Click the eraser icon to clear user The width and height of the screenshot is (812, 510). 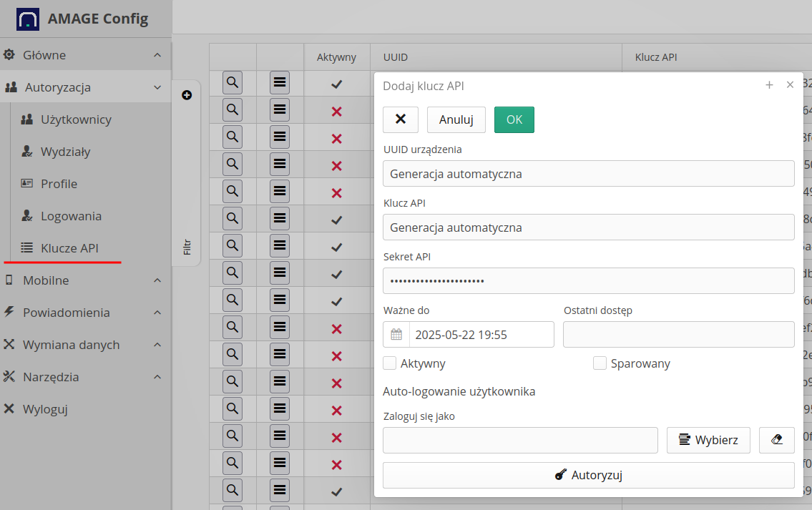pyautogui.click(x=776, y=440)
